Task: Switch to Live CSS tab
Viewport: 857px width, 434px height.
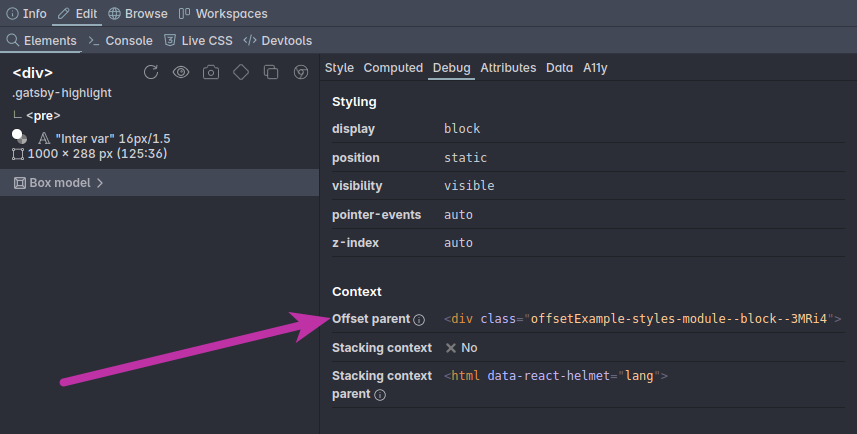Action: pyautogui.click(x=198, y=40)
